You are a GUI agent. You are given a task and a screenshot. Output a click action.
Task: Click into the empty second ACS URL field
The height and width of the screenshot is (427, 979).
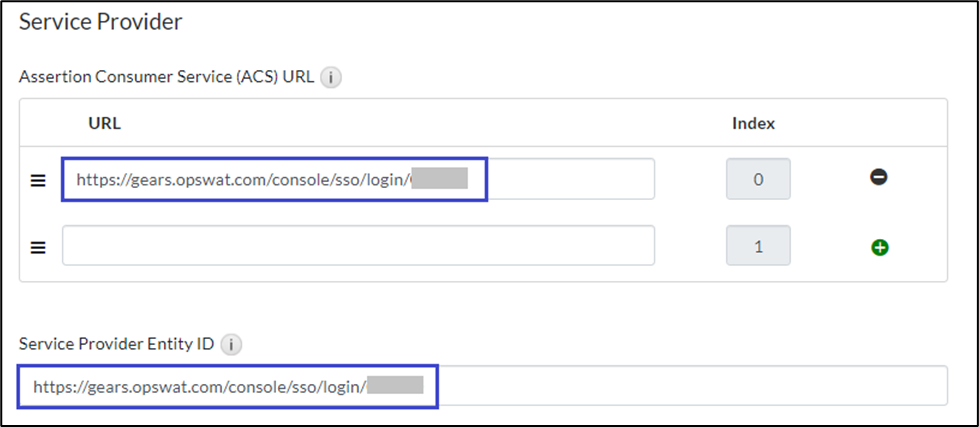coord(358,245)
